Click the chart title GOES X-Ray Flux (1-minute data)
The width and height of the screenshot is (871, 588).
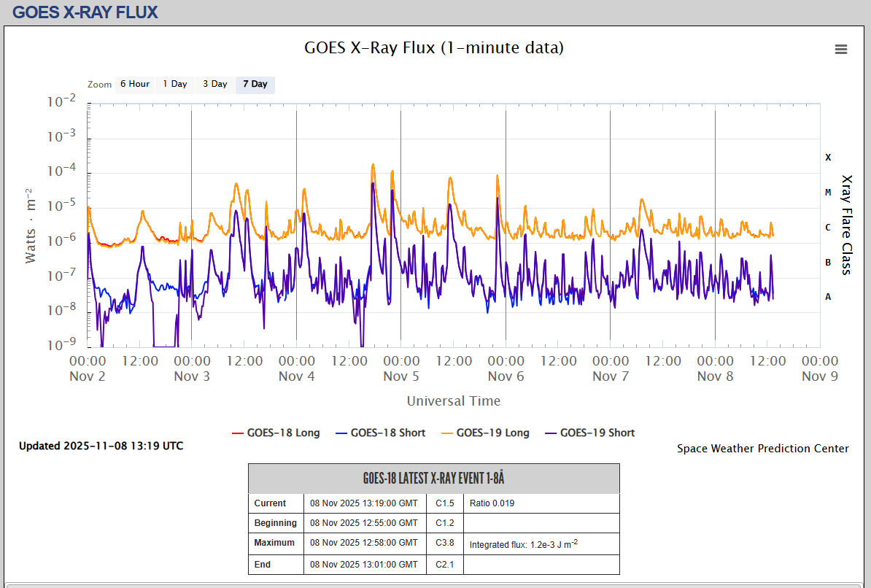click(434, 47)
